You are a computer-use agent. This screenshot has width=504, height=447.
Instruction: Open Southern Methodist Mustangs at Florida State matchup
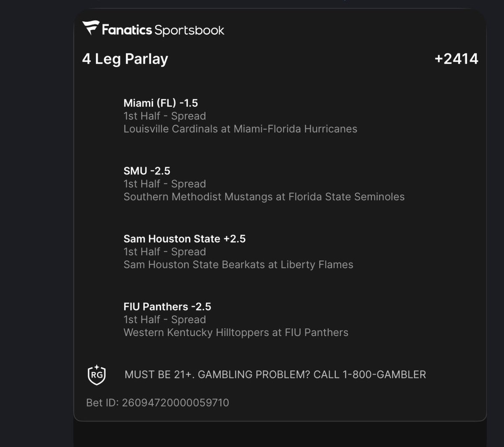point(264,197)
